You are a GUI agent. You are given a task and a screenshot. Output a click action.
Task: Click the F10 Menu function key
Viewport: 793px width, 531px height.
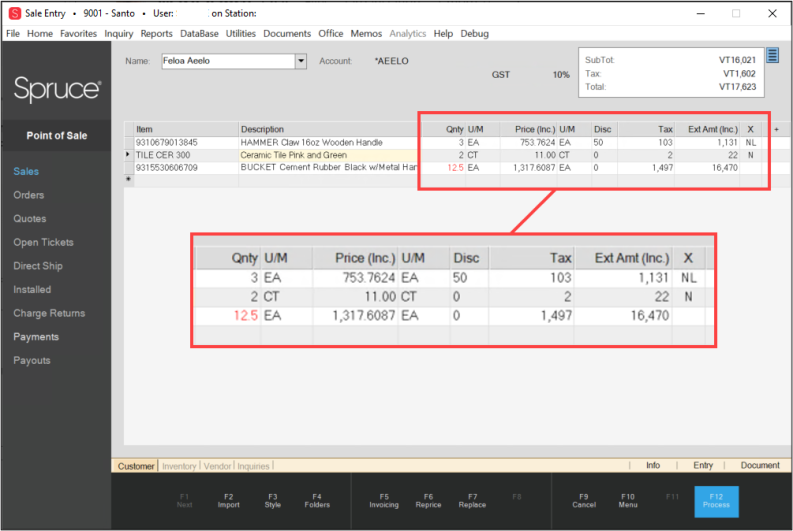tap(628, 501)
